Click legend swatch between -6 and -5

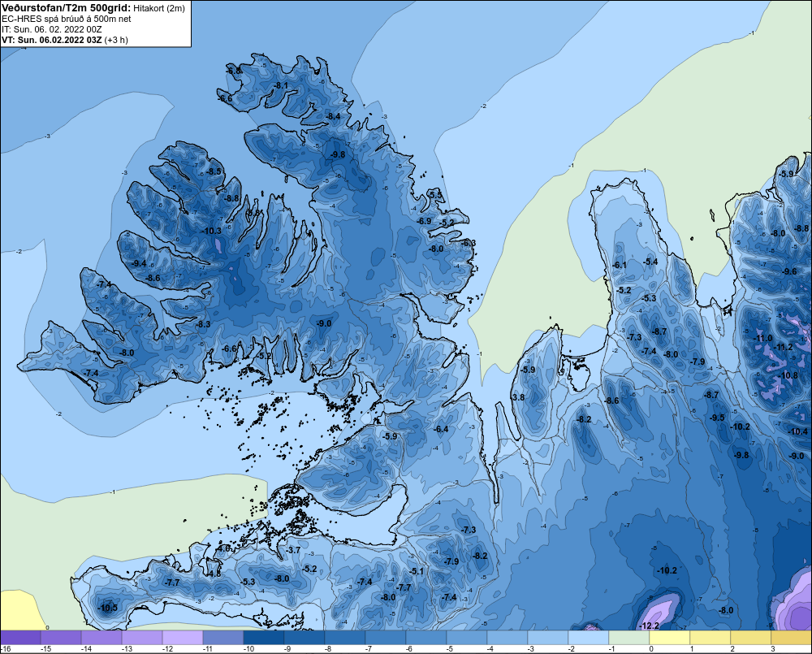pos(426,638)
